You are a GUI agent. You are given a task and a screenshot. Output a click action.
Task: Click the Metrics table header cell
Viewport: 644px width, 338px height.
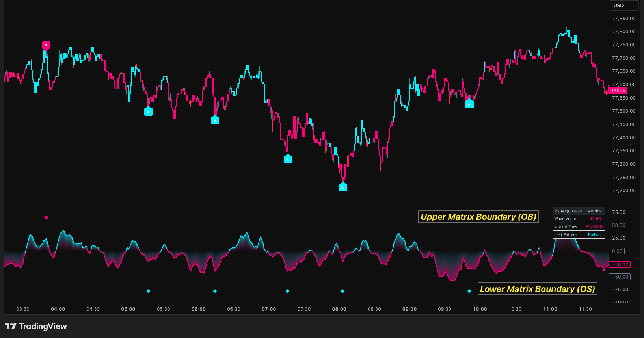point(594,211)
